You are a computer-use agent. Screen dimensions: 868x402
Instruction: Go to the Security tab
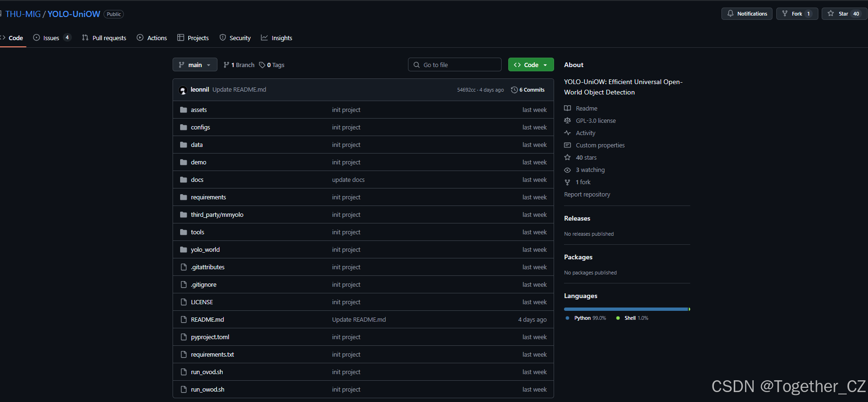235,38
